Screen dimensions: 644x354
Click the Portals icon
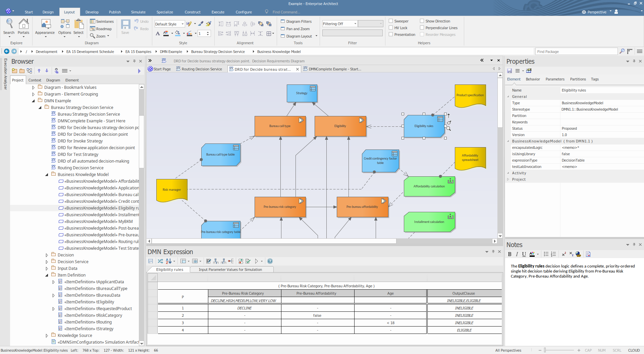coord(23,27)
